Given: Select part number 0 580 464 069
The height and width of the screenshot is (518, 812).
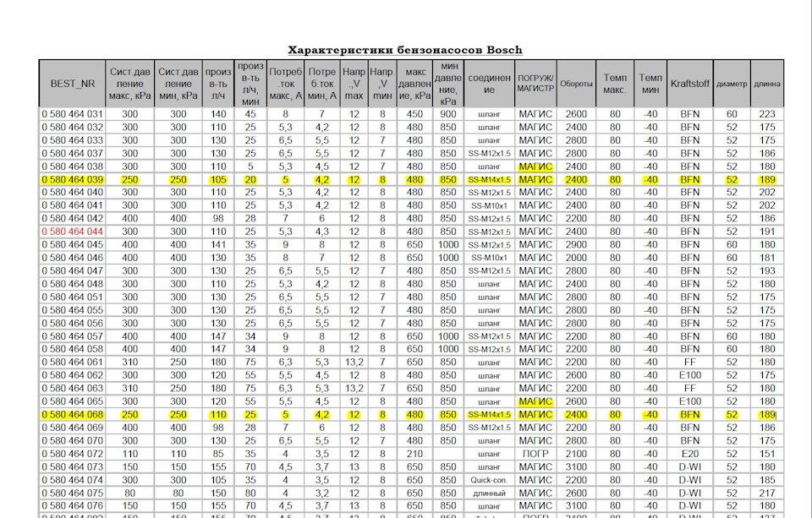Looking at the screenshot, I should [73, 428].
